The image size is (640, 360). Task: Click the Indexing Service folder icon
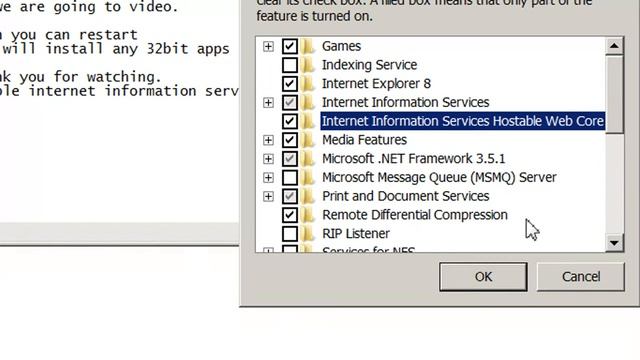click(308, 65)
